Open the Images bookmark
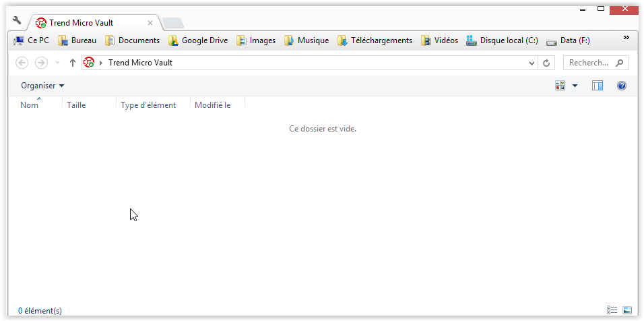 pos(257,40)
